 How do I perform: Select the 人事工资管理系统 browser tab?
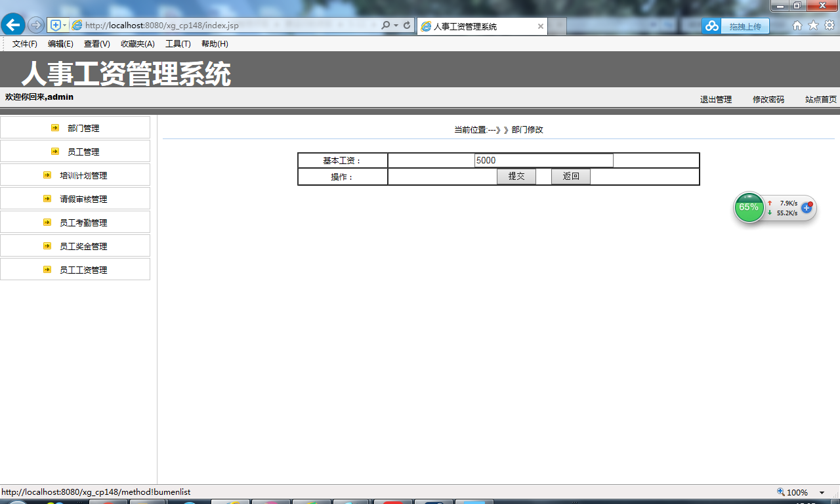pos(482,26)
